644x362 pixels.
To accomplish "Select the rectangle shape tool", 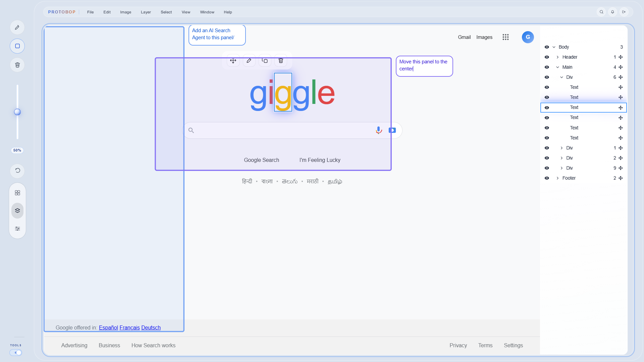I will pos(17,46).
